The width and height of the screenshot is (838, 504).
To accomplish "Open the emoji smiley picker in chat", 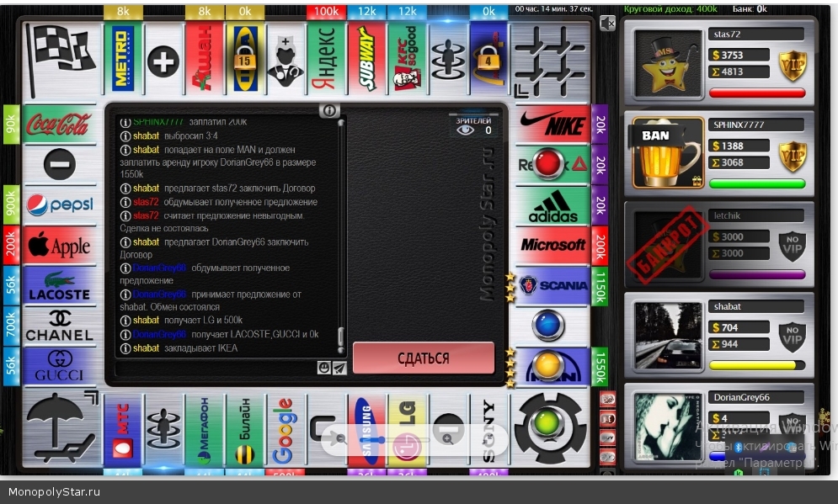I will tap(323, 368).
